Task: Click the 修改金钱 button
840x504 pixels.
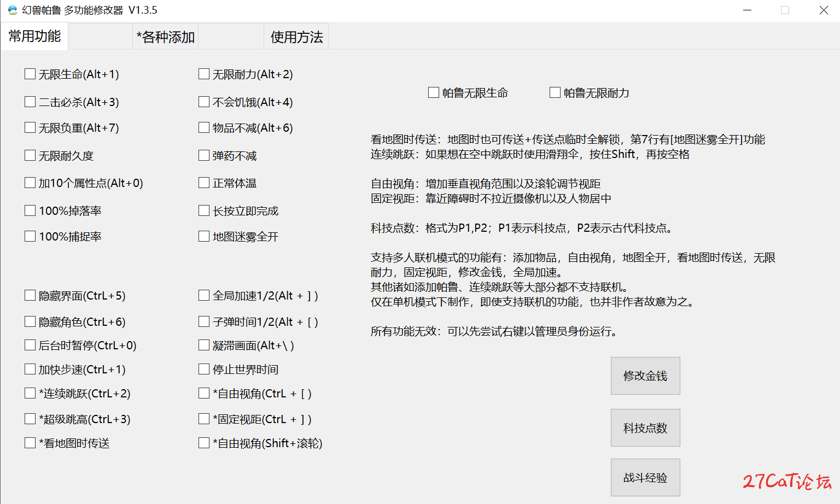Action: click(x=645, y=376)
